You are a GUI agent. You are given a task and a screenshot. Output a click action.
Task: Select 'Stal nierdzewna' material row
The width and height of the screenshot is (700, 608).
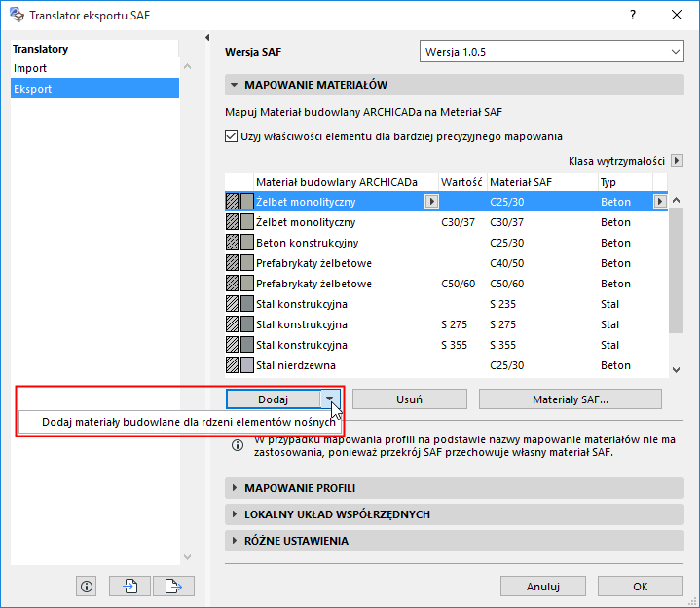447,365
